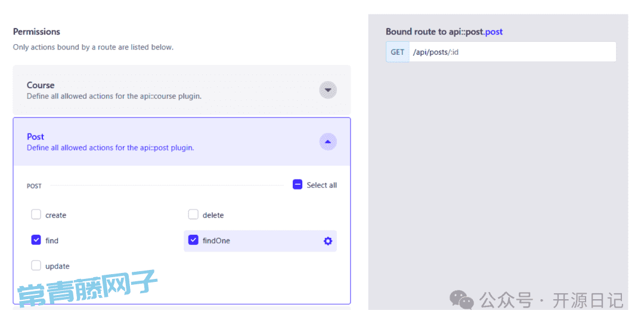Uncheck the findOne permission checkbox
Image resolution: width=644 pixels, height=326 pixels.
point(193,240)
